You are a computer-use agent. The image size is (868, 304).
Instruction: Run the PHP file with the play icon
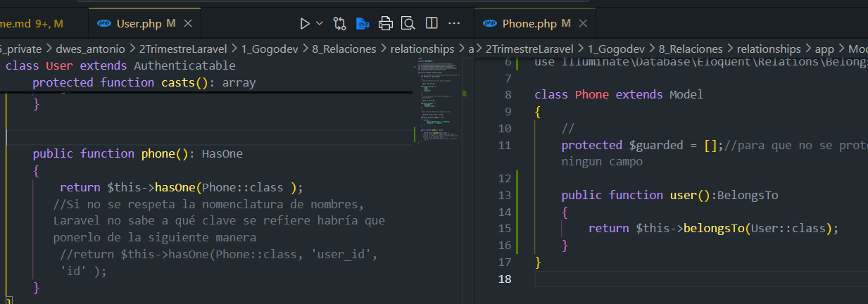click(x=304, y=24)
